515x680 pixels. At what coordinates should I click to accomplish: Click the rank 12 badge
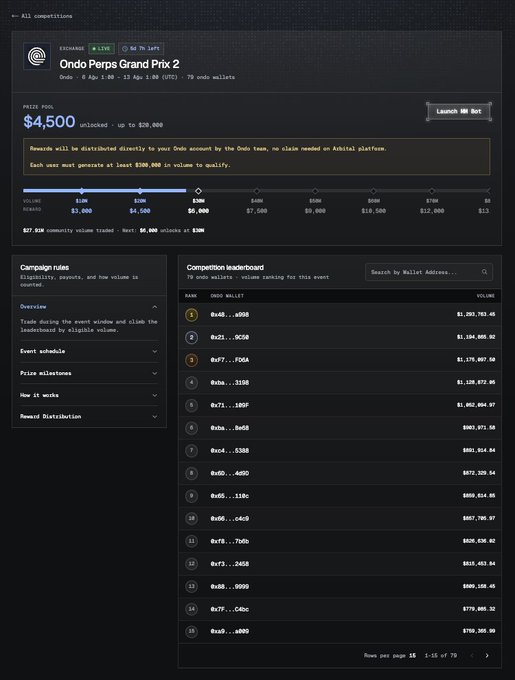191,564
